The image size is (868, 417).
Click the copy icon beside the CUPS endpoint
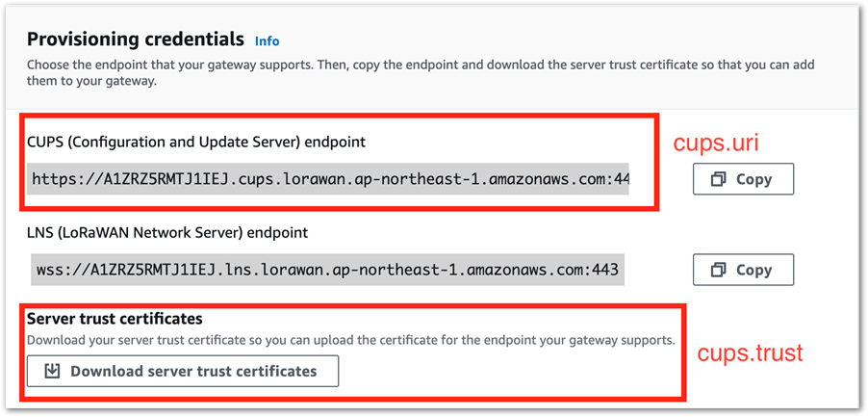[719, 179]
